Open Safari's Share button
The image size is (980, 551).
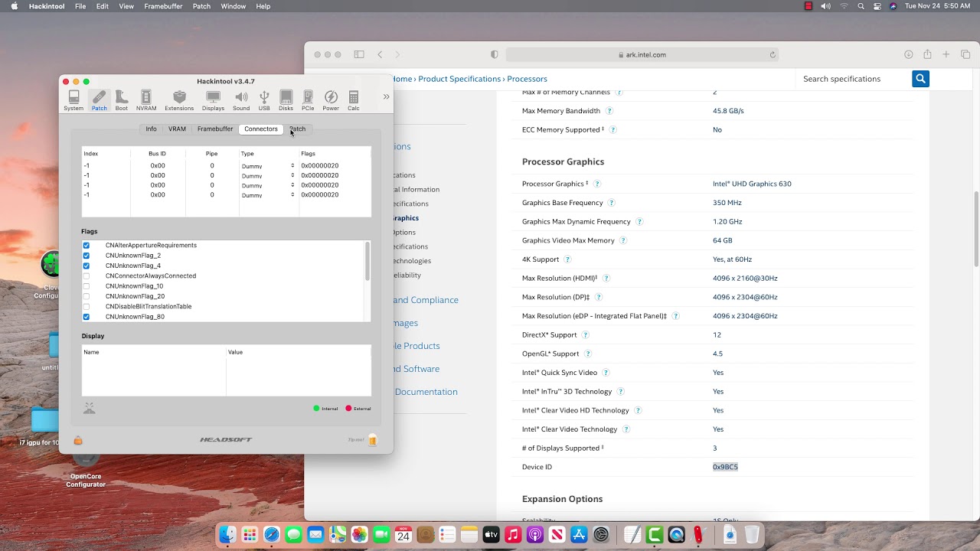click(x=927, y=54)
